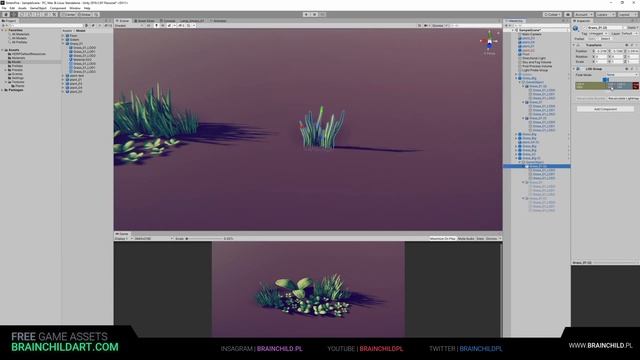Open the Layers dropdown

click(605, 14)
